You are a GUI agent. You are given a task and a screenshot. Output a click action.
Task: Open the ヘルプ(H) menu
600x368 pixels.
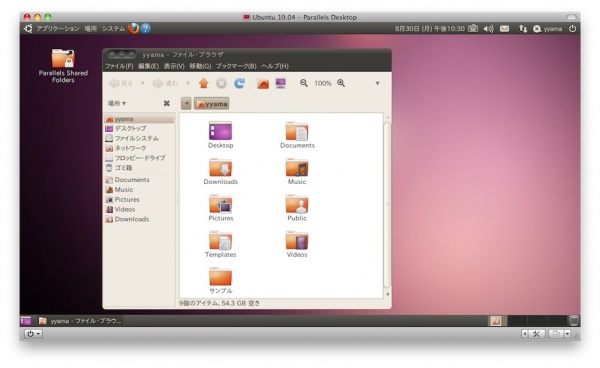(x=275, y=66)
